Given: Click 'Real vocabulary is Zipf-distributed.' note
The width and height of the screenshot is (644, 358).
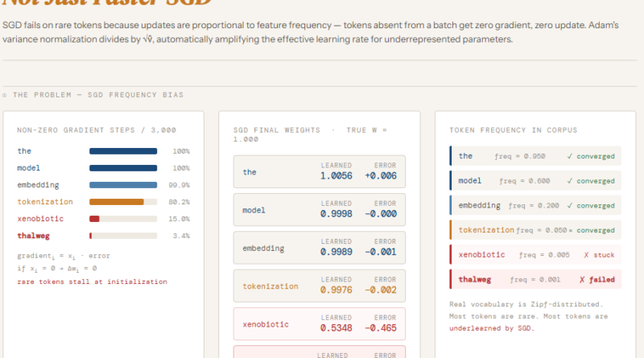Looking at the screenshot, I should click(526, 304).
